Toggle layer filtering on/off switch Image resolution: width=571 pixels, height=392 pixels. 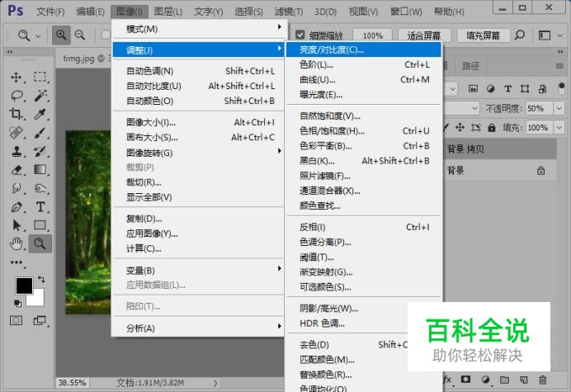pyautogui.click(x=562, y=87)
